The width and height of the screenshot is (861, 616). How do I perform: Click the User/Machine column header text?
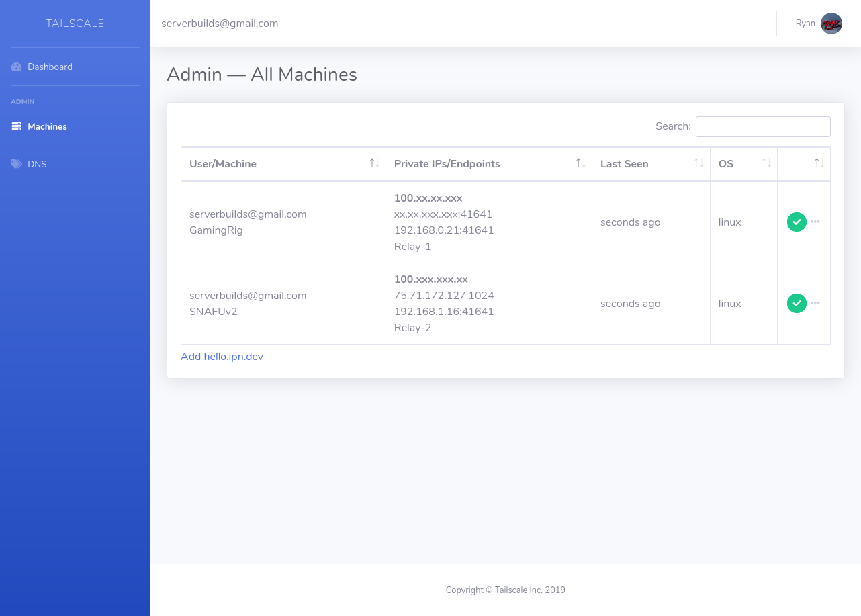coord(223,164)
